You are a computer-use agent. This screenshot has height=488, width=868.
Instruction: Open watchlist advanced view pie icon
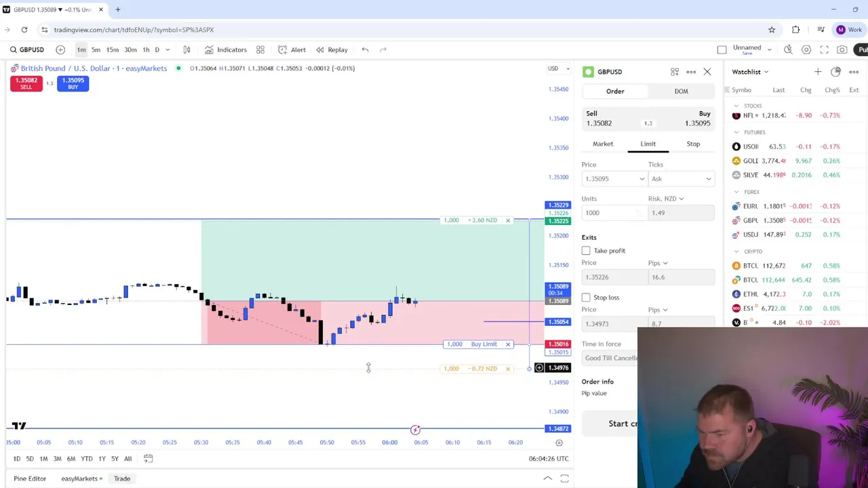[x=835, y=72]
